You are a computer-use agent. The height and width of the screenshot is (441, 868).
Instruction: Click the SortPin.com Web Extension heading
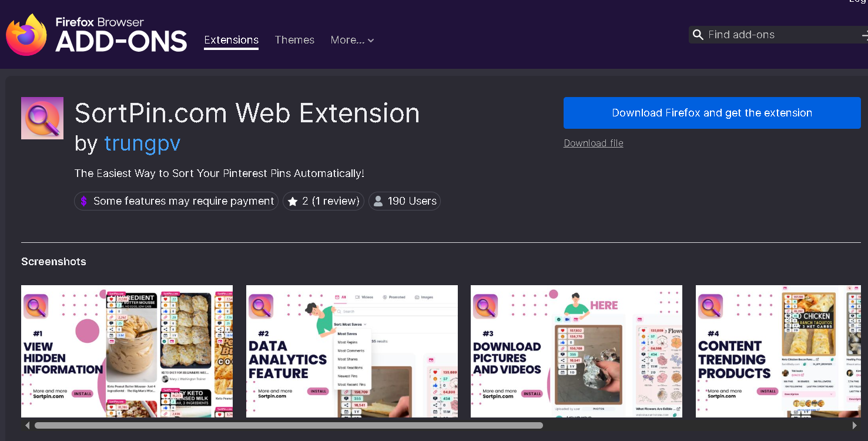[x=247, y=112]
